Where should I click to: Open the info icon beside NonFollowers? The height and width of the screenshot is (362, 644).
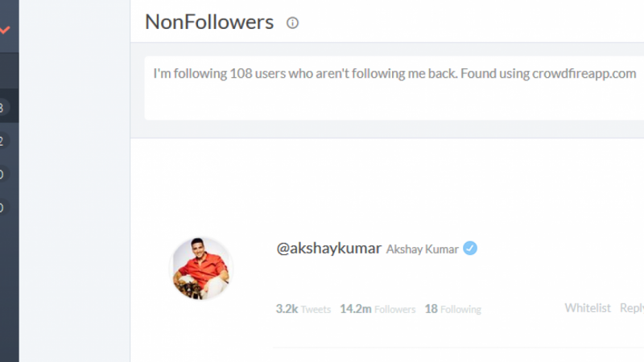tap(292, 23)
